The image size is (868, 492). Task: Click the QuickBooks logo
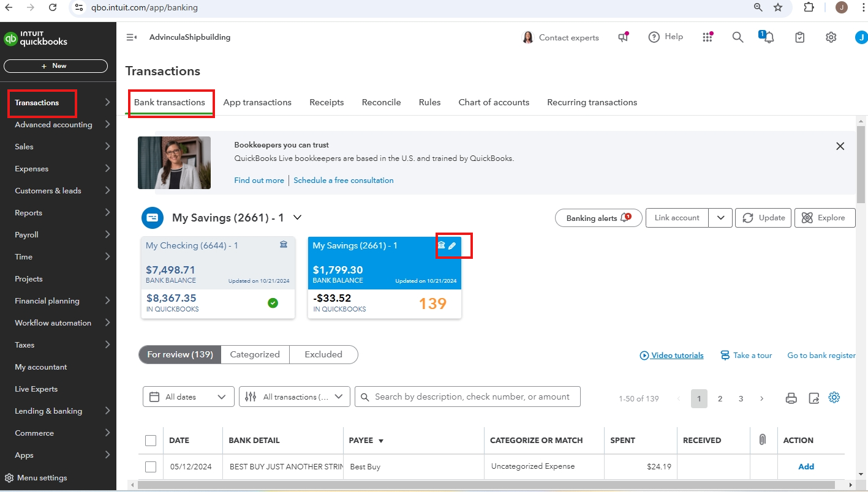pyautogui.click(x=36, y=39)
